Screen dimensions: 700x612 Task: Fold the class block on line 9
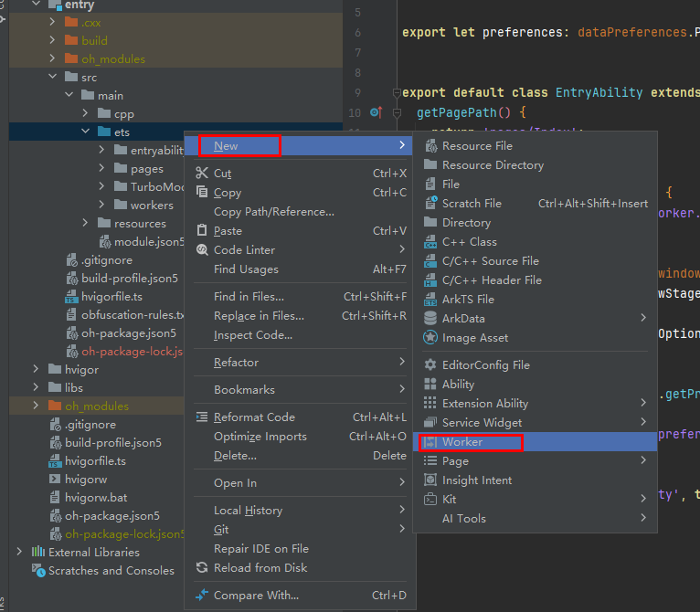coord(397,93)
